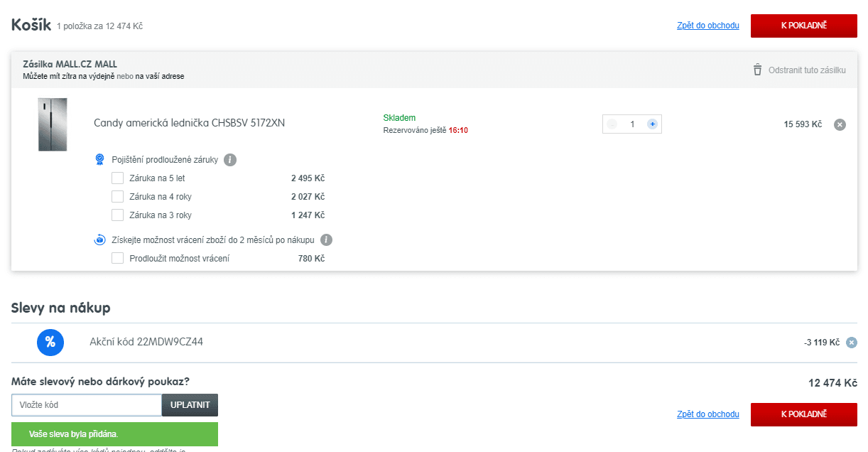The height and width of the screenshot is (452, 868).
Task: Tick the Záruka na 4 roky checkbox
Action: tap(118, 197)
